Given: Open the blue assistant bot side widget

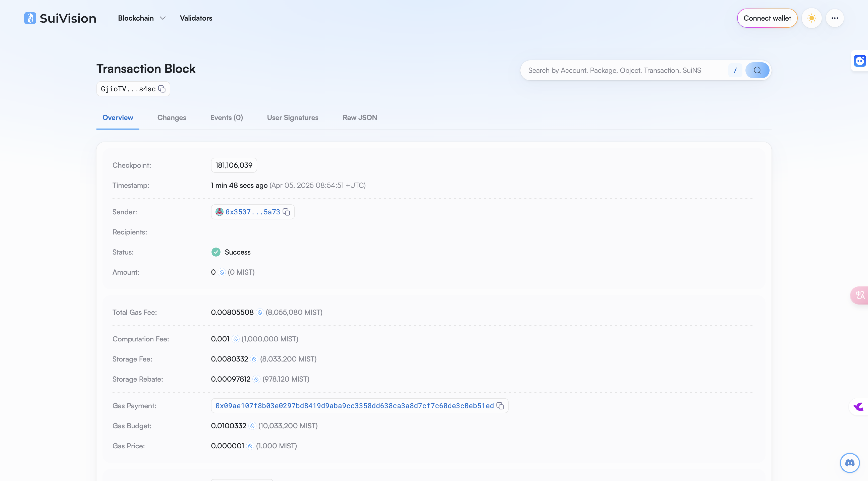Looking at the screenshot, I should (859, 61).
